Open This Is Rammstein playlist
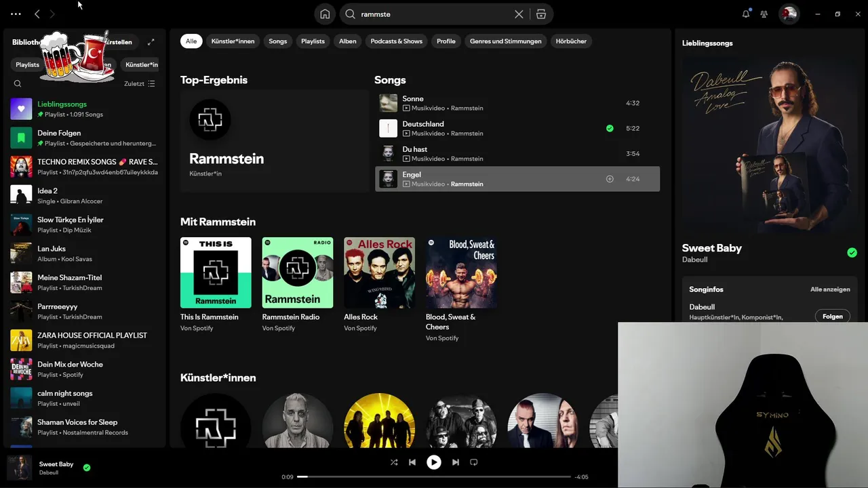The image size is (868, 488). pos(216,285)
